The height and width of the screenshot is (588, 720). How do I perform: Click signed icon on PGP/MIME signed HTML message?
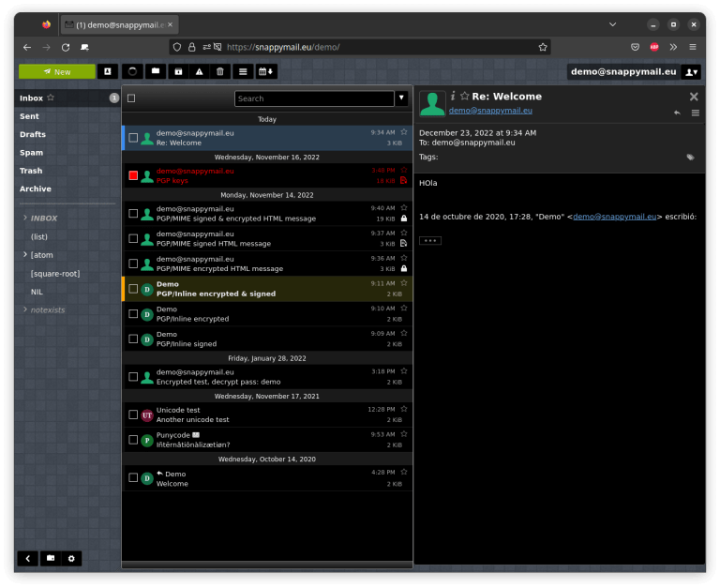404,243
